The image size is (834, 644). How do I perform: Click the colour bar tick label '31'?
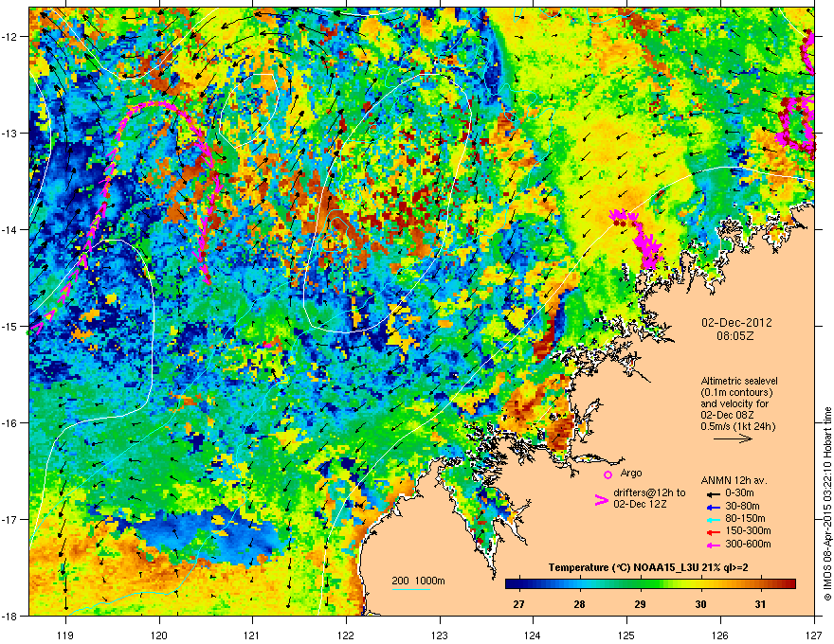761,604
